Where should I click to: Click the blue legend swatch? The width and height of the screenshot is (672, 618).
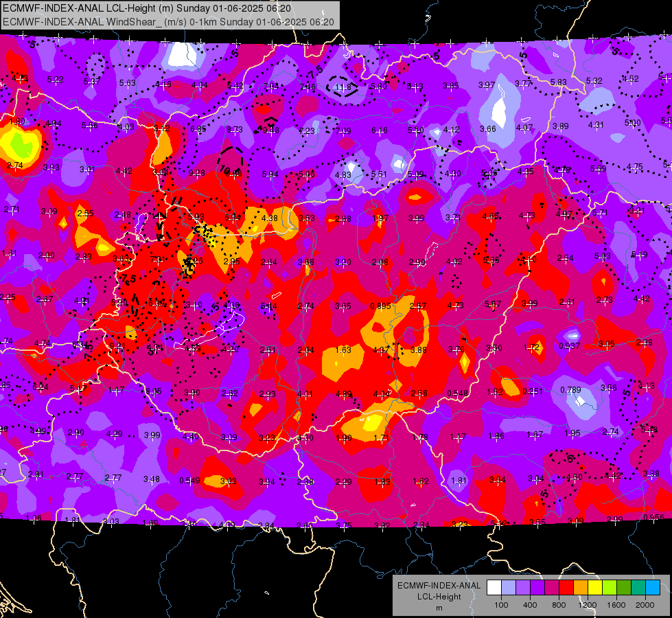tap(653, 588)
